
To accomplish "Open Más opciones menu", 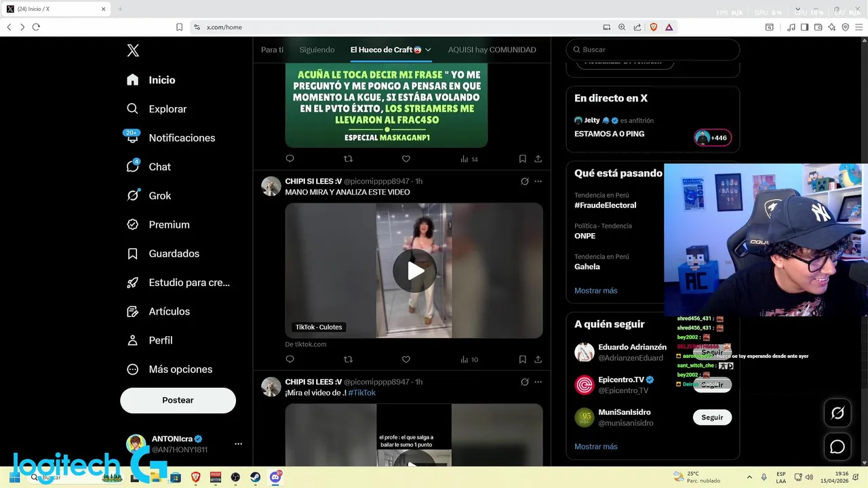I will click(170, 369).
